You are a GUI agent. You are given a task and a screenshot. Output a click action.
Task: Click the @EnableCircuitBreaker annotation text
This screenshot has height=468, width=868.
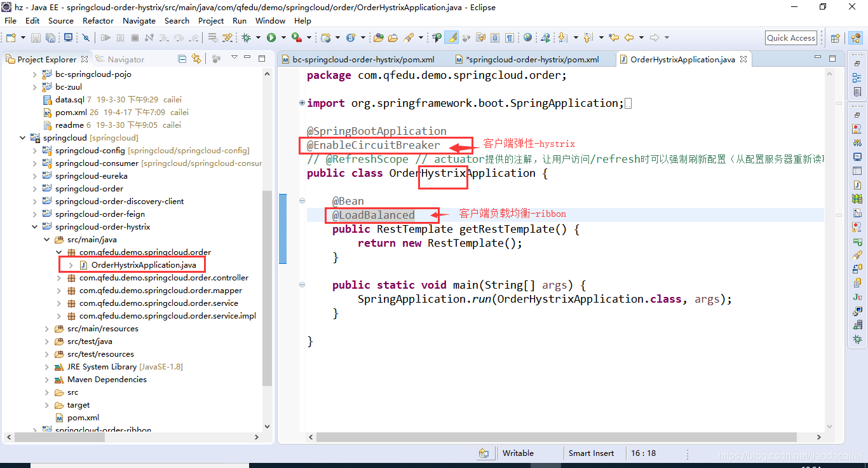pyautogui.click(x=374, y=145)
